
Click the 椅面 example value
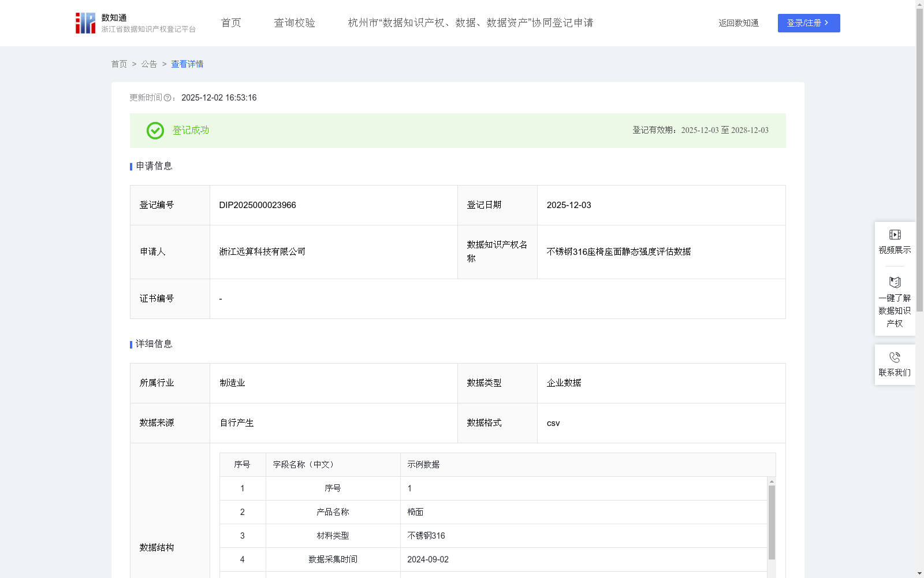(415, 512)
